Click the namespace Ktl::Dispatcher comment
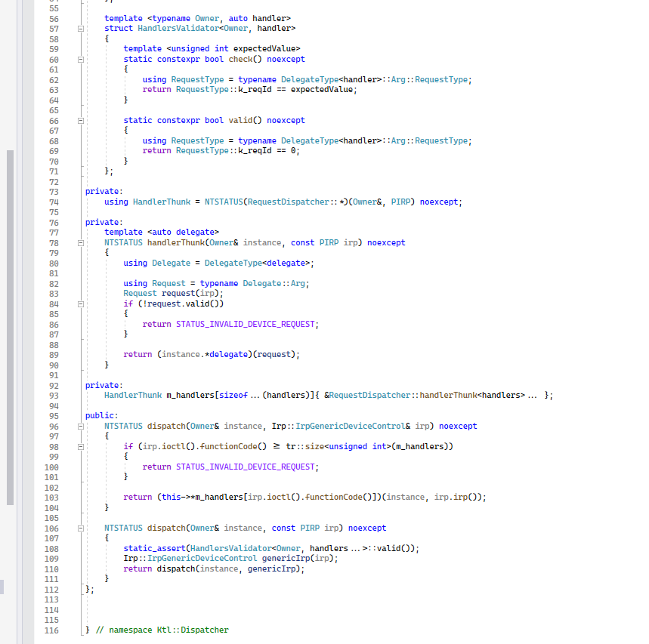This screenshot has height=644, width=649. 162,630
